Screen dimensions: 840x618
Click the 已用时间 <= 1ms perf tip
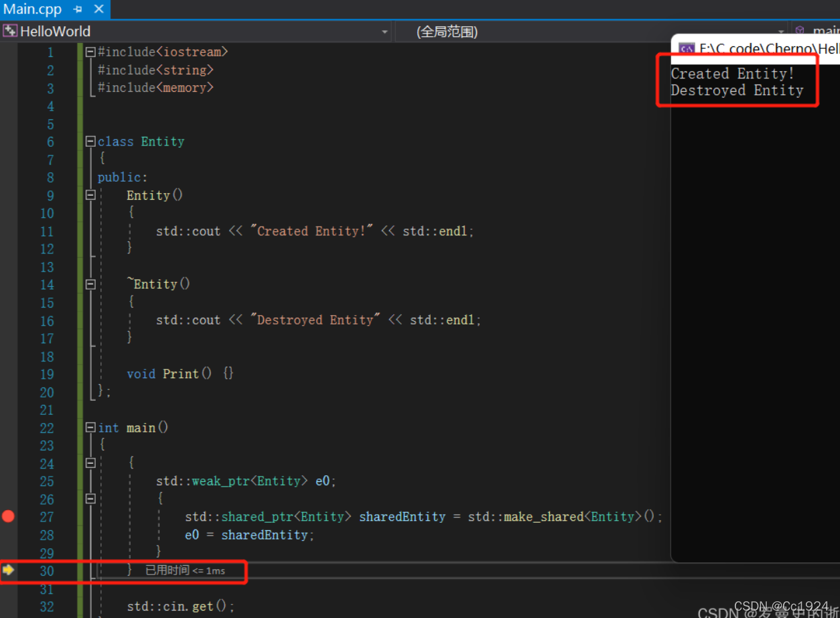[x=185, y=570]
